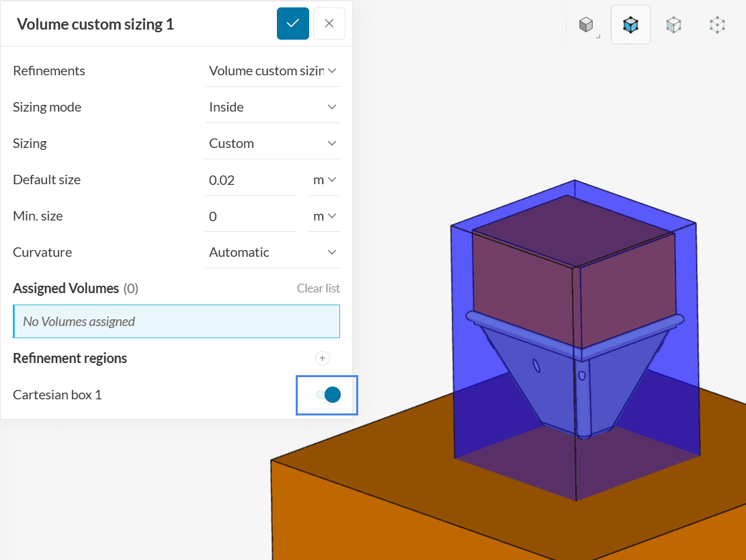Click the Clear list link
The image size is (746, 560).
(x=318, y=288)
